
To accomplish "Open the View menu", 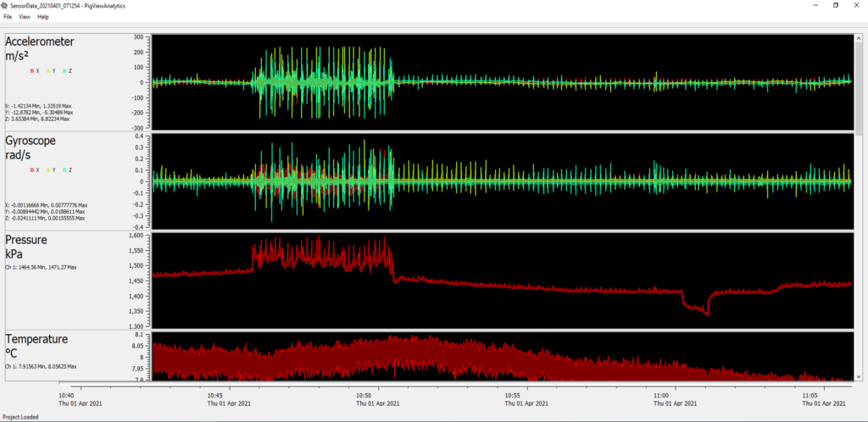I will click(x=25, y=17).
